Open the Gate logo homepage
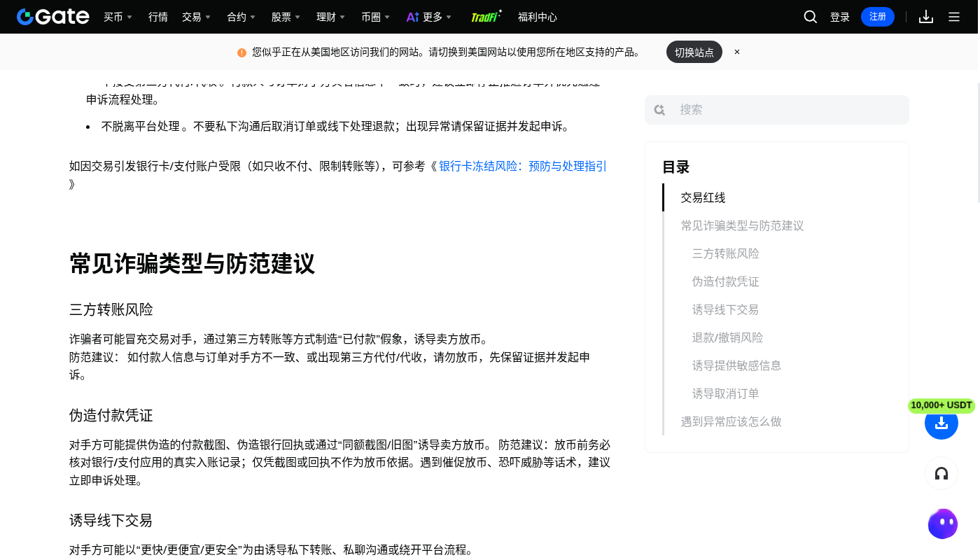This screenshot has height=560, width=980. coord(53,17)
